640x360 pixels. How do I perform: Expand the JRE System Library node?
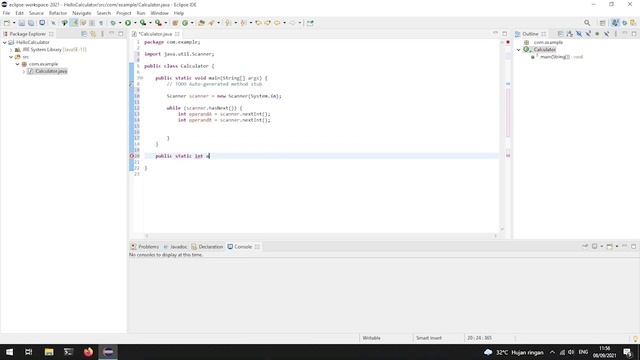[11, 50]
